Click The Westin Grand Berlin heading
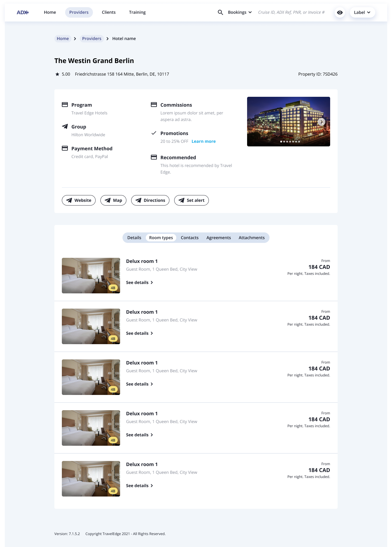392x547 pixels. (x=94, y=61)
